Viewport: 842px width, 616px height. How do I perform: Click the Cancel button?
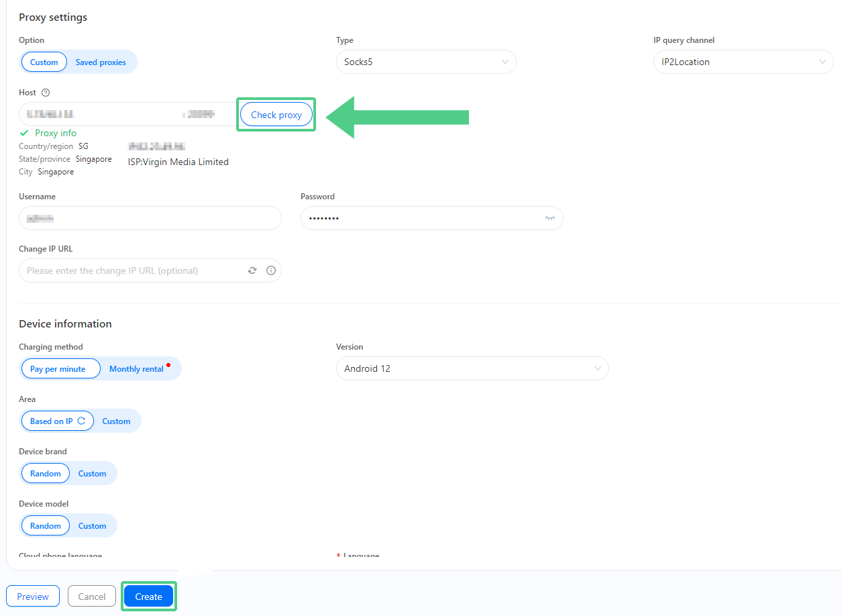pos(92,596)
